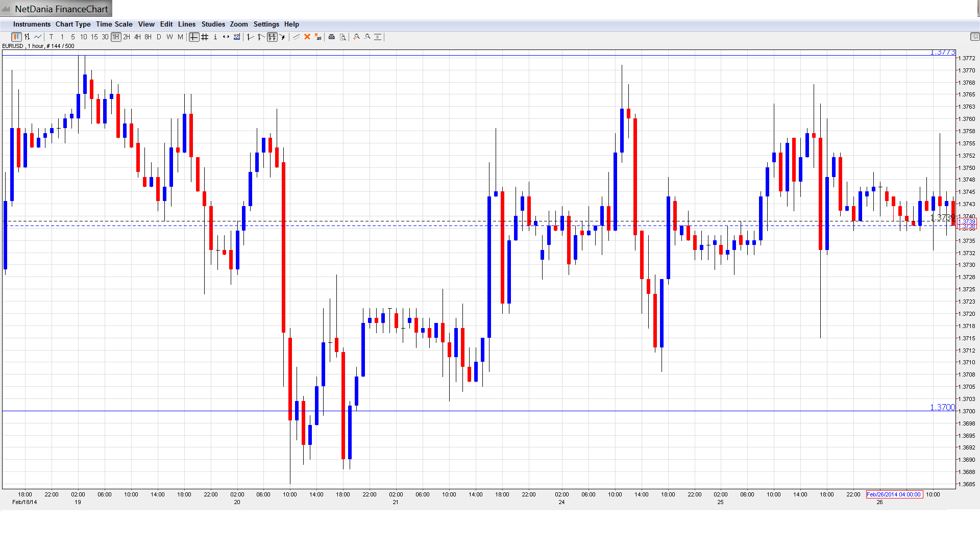Toggle the crosshair cursor
The height and width of the screenshot is (551, 980).
[x=194, y=37]
